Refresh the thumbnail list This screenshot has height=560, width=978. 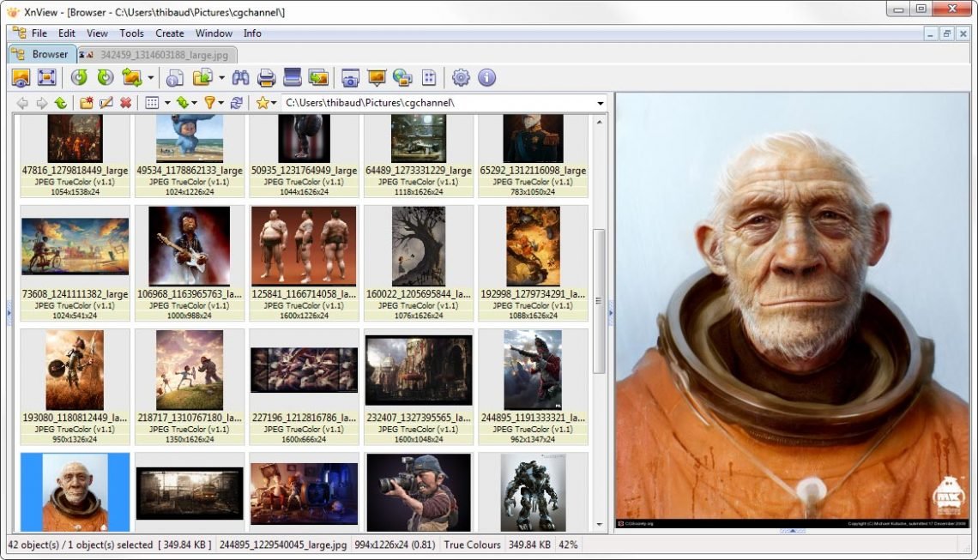[x=238, y=102]
